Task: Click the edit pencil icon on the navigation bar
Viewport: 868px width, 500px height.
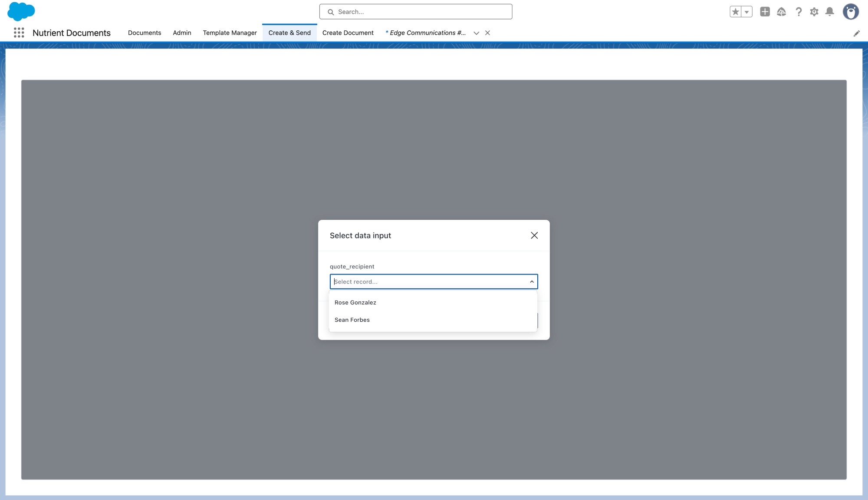Action: (x=857, y=33)
